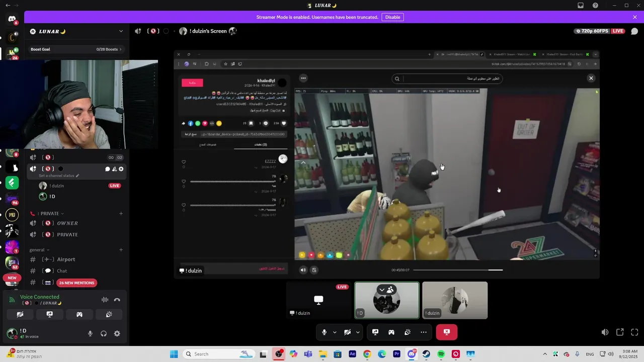The image size is (644, 362).
Task: Open soundboard in call control bar
Action: [x=408, y=332]
